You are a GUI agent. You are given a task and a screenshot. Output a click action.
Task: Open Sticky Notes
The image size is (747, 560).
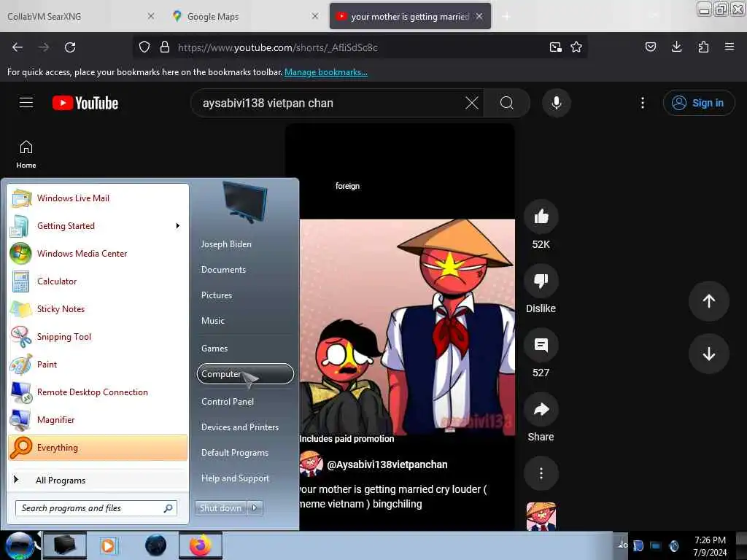click(98, 308)
